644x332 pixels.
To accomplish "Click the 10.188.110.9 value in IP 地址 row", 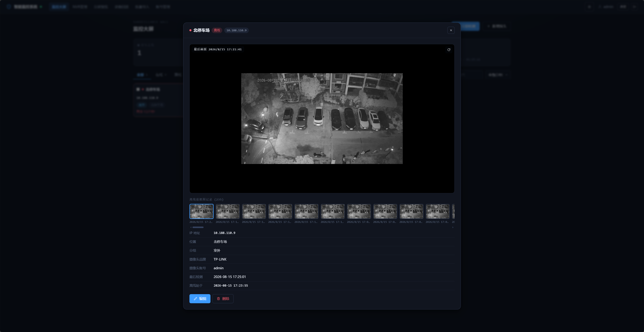I will tap(224, 233).
